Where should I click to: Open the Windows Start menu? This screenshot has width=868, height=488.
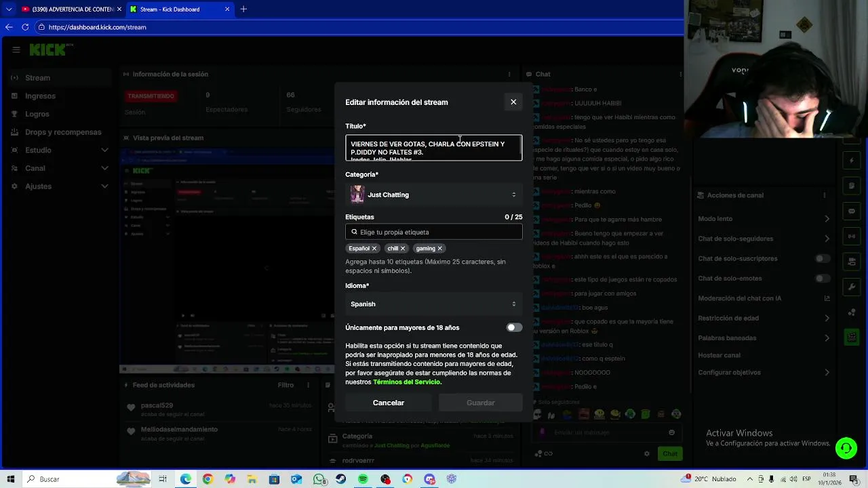pos(10,479)
